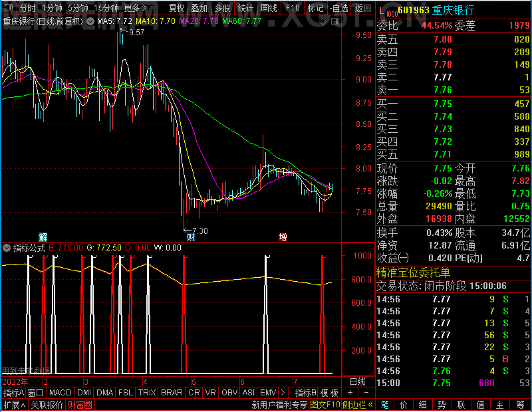
Task: Switch indicator to OBV
Action: click(x=229, y=393)
